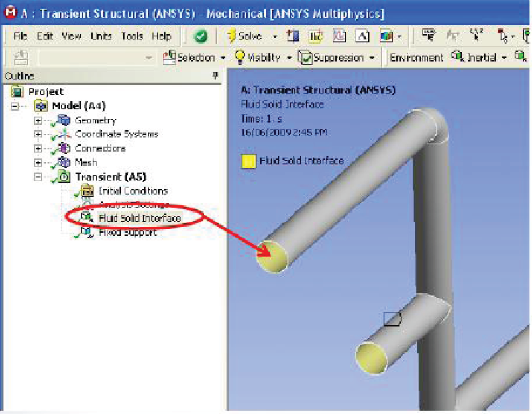Click the Fixed Support tree icon

click(x=87, y=232)
